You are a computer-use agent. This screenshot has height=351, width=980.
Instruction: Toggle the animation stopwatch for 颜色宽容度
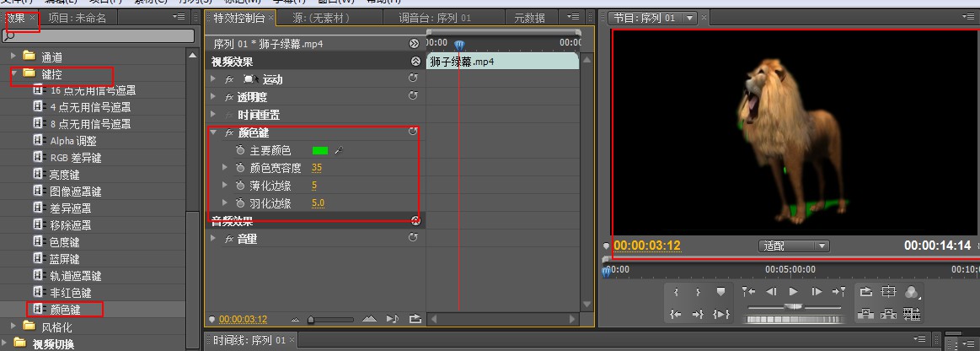[240, 168]
